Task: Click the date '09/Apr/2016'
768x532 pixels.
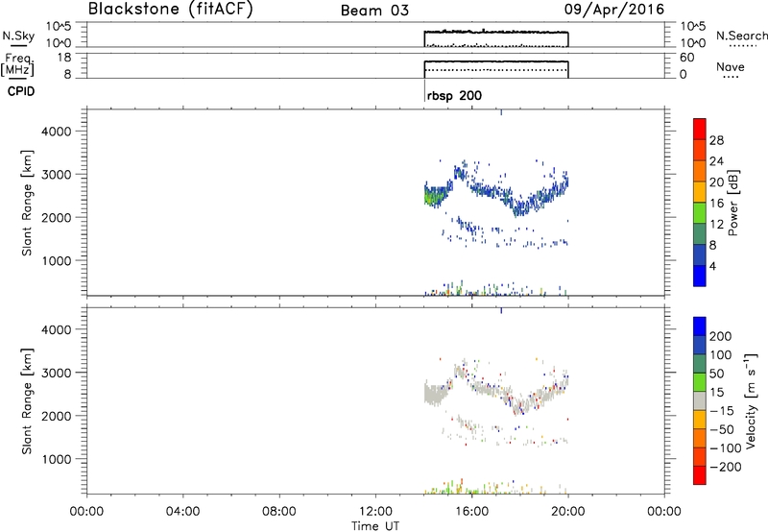Action: pos(614,9)
